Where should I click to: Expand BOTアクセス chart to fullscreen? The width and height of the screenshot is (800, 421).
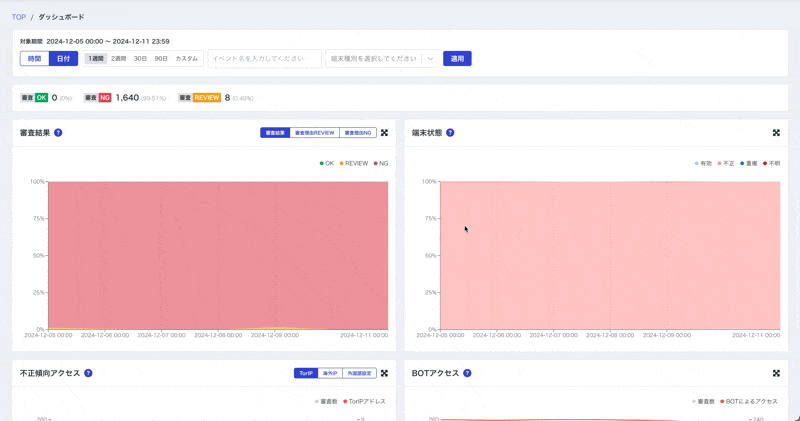[776, 373]
